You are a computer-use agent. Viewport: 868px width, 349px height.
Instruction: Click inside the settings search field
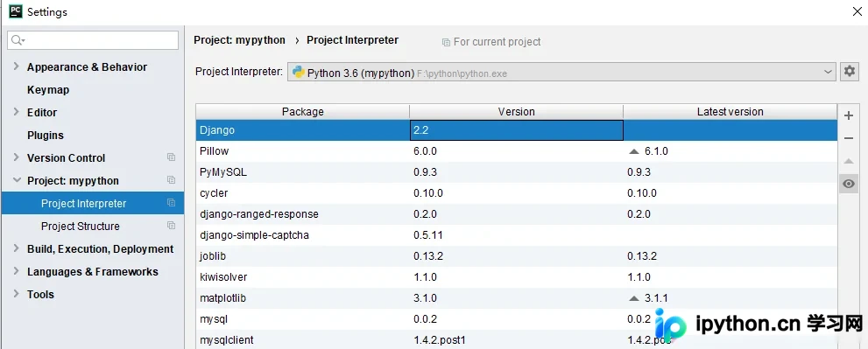pyautogui.click(x=93, y=40)
